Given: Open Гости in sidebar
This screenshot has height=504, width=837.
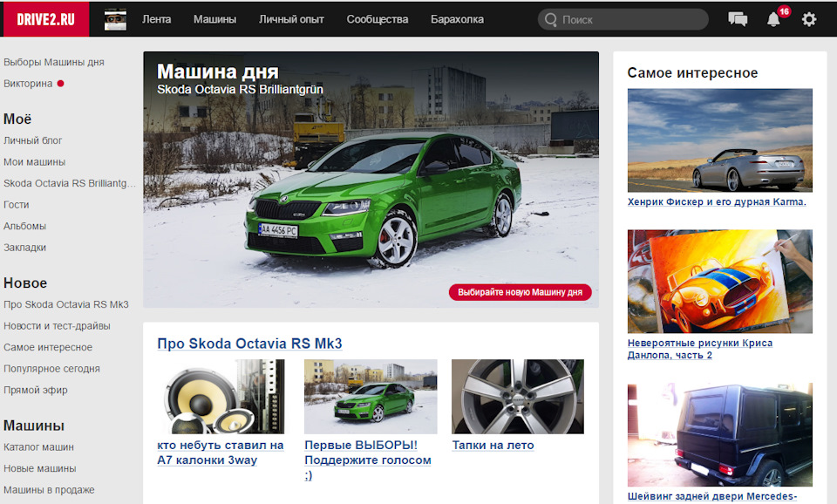Looking at the screenshot, I should pos(16,205).
